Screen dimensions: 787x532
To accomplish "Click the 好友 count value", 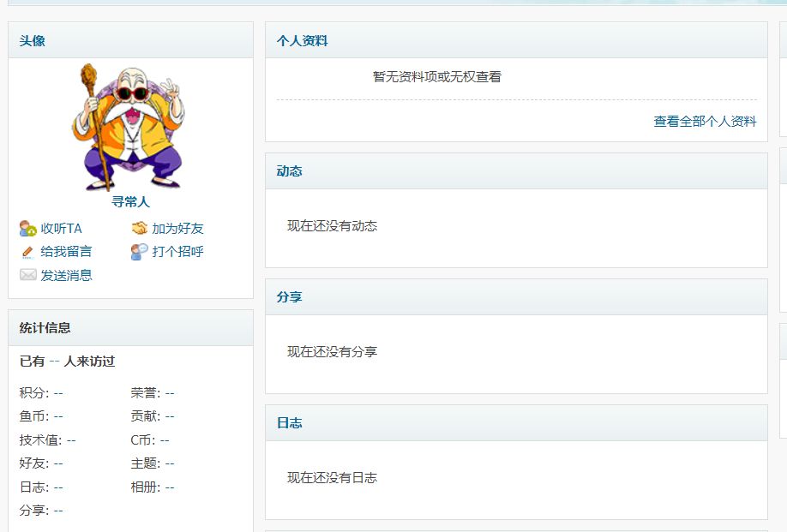I will click(x=58, y=463).
